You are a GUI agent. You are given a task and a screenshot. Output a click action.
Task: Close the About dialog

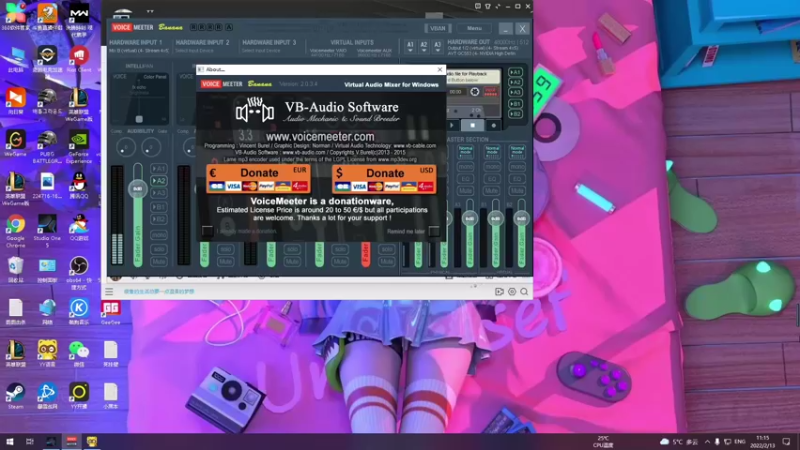point(440,69)
